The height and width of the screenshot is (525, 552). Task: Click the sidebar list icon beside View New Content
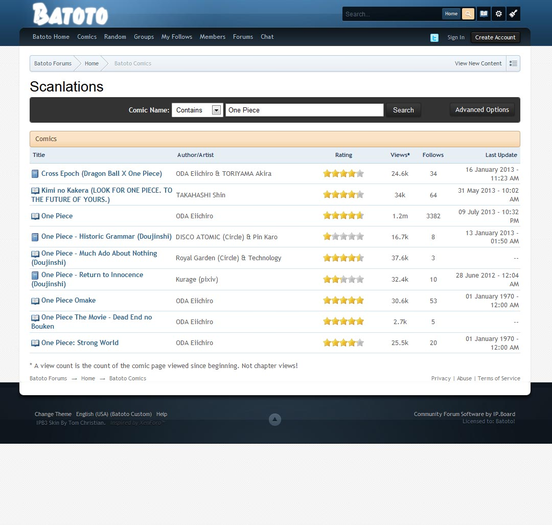tap(513, 63)
